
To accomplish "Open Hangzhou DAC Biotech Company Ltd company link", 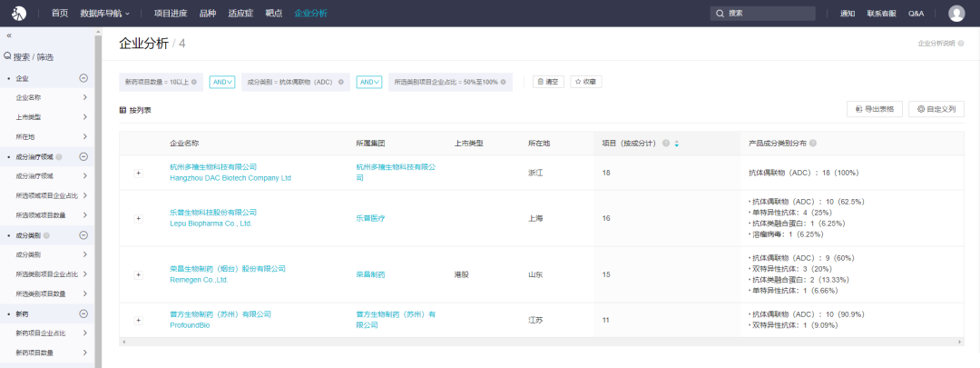I will (230, 178).
